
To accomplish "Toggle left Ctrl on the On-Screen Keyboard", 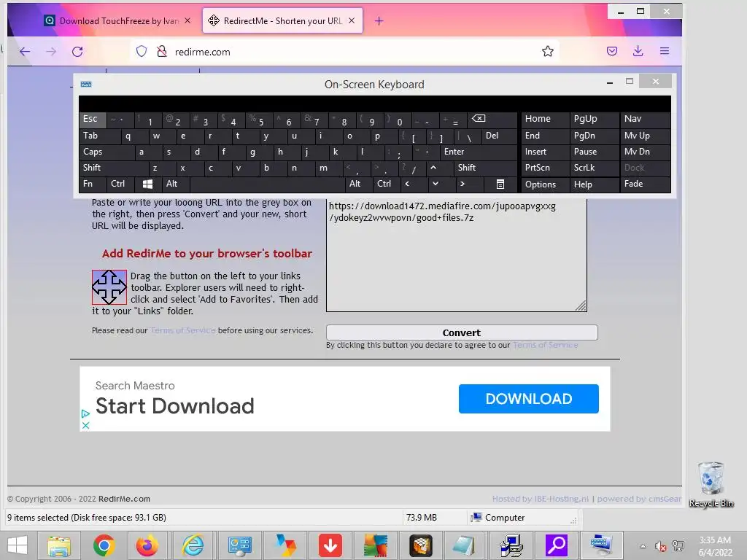I will (x=120, y=184).
